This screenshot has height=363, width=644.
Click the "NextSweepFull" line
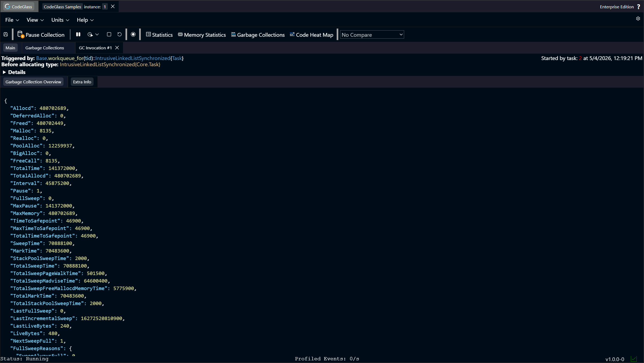click(x=38, y=341)
